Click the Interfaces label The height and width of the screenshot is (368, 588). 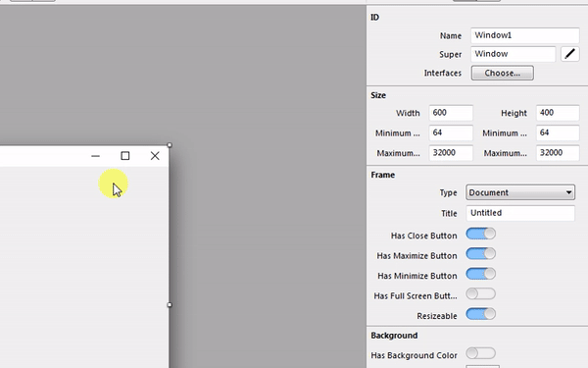tap(443, 73)
